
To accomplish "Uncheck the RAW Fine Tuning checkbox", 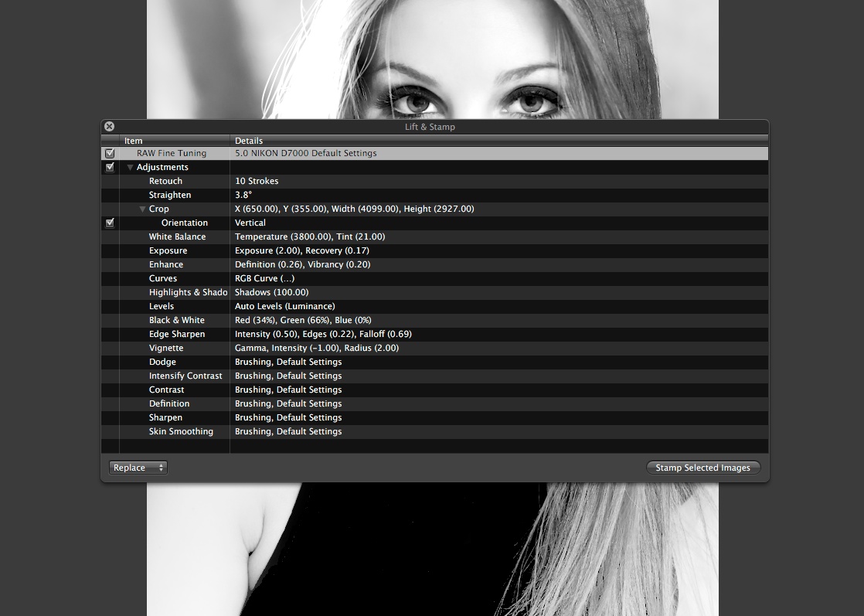I will pos(110,154).
